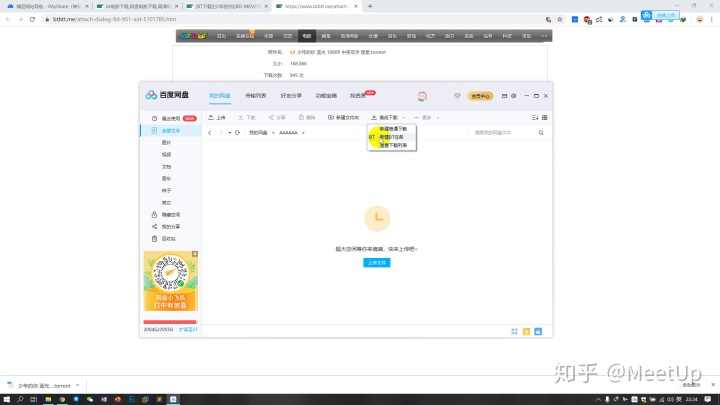This screenshot has width=720, height=405.
Task: Refresh the Netdisk file list
Action: (x=237, y=133)
